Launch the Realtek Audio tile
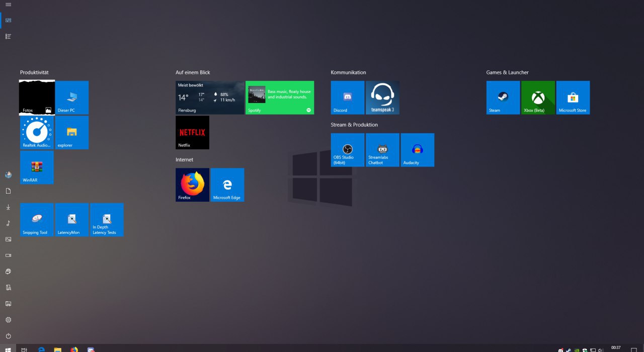644x352 pixels. pos(37,133)
